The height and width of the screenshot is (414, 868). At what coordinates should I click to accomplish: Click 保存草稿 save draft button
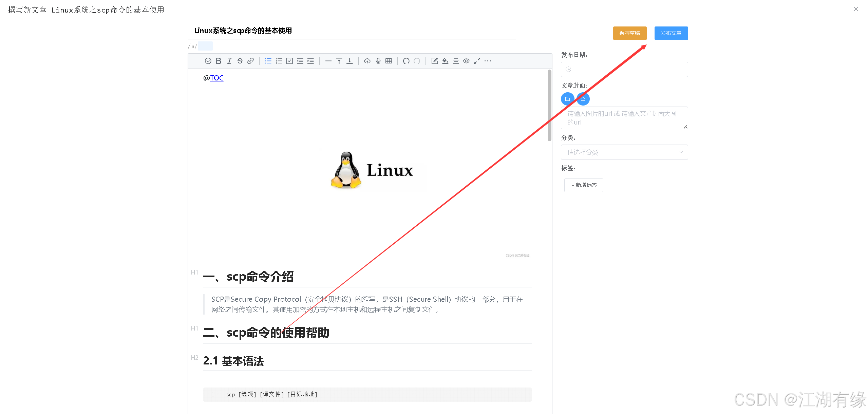[x=629, y=33]
